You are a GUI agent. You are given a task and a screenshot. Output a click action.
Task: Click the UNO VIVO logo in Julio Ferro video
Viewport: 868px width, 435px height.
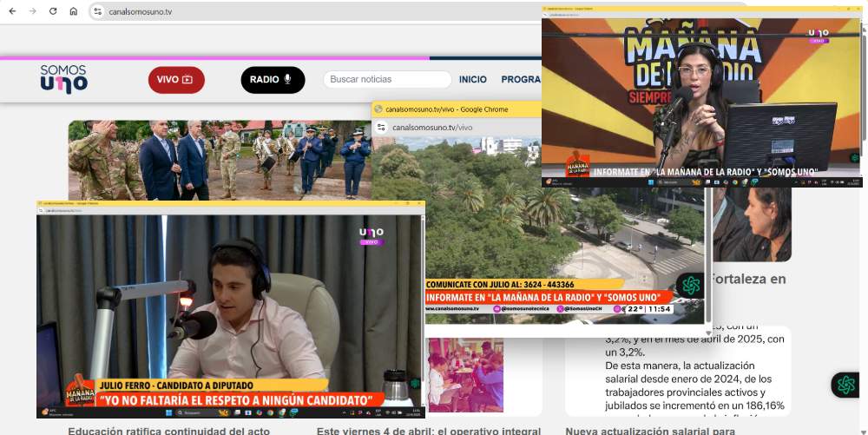tap(371, 235)
